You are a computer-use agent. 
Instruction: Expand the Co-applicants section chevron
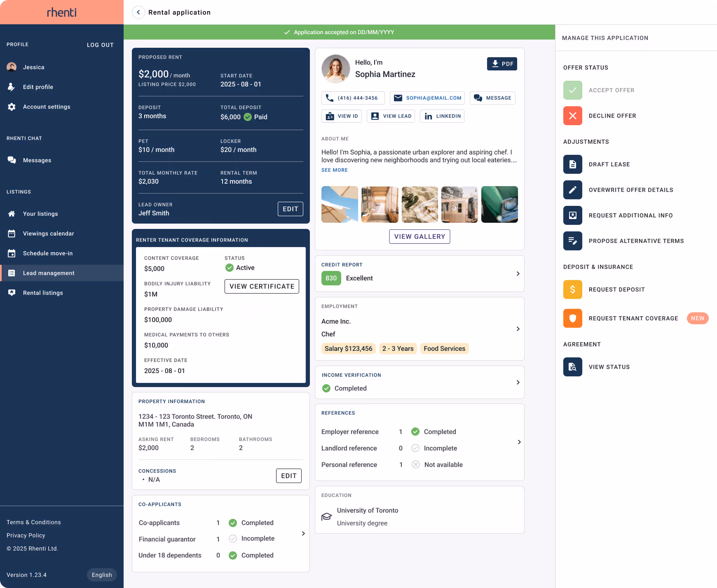303,533
